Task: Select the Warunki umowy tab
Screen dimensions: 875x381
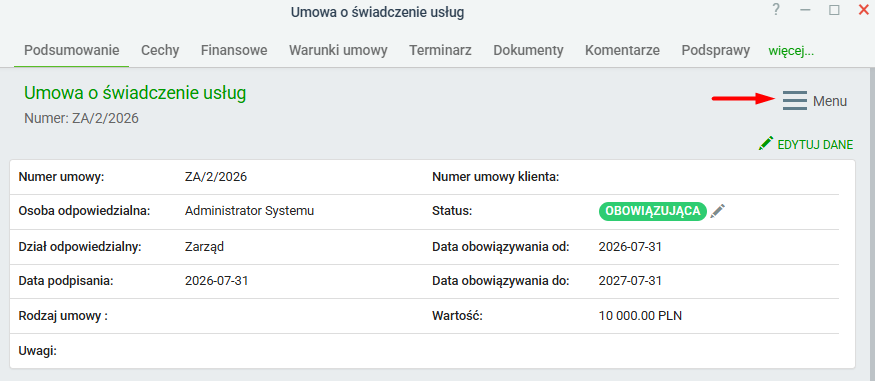Action: [338, 50]
